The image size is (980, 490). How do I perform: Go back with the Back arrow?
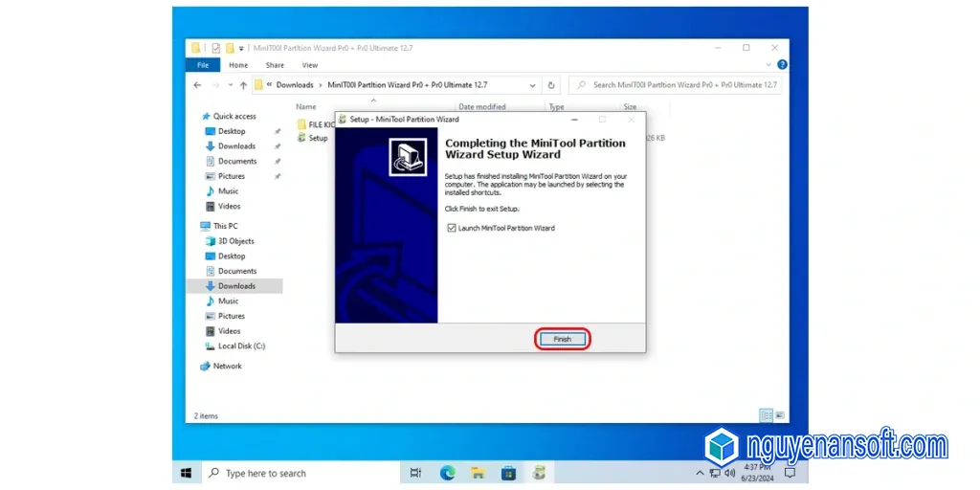click(197, 85)
